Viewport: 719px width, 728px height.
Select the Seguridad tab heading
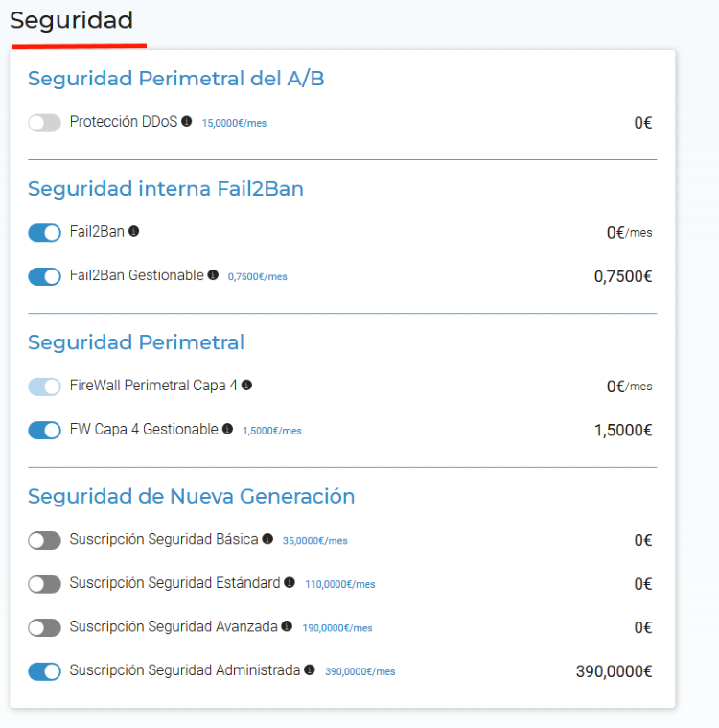click(72, 20)
